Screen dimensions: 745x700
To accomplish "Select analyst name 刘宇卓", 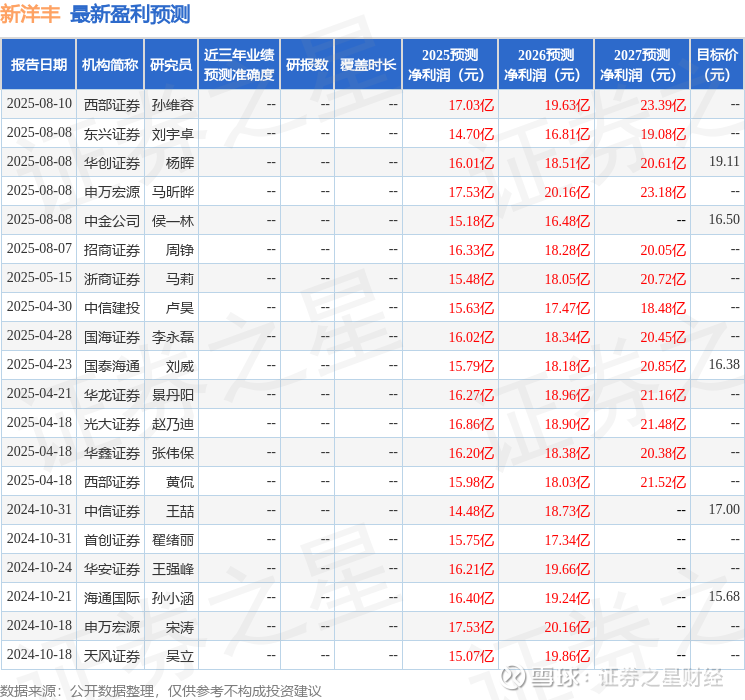I will [x=173, y=134].
